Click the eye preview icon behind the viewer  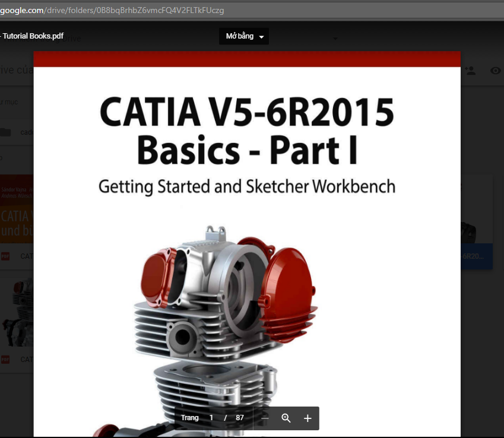496,71
